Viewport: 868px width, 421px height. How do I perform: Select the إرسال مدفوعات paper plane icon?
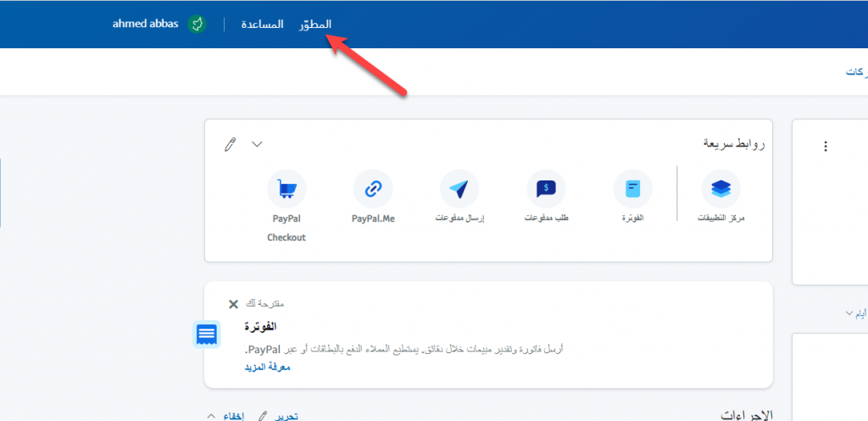tap(459, 189)
